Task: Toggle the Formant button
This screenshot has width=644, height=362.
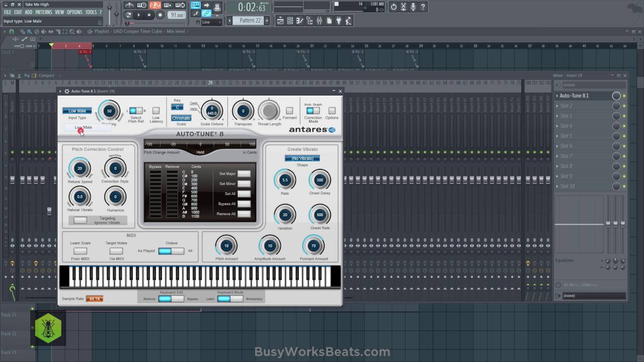Action: (289, 111)
